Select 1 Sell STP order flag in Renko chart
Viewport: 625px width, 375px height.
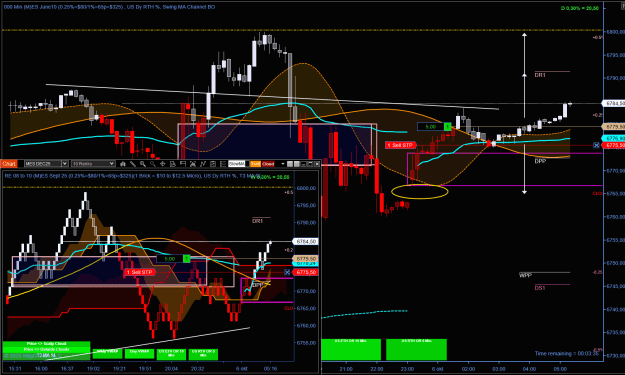coord(140,272)
